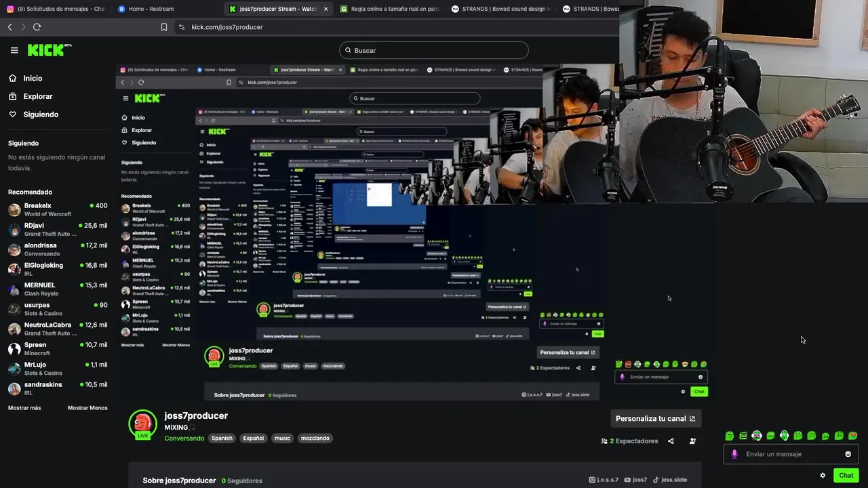Focus the top Buscar search field
Screen dimensions: 868x488
click(x=434, y=50)
